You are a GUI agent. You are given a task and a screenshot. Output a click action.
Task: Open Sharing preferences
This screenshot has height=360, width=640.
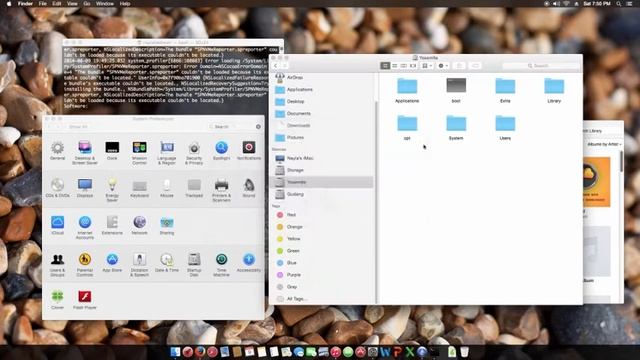(167, 225)
